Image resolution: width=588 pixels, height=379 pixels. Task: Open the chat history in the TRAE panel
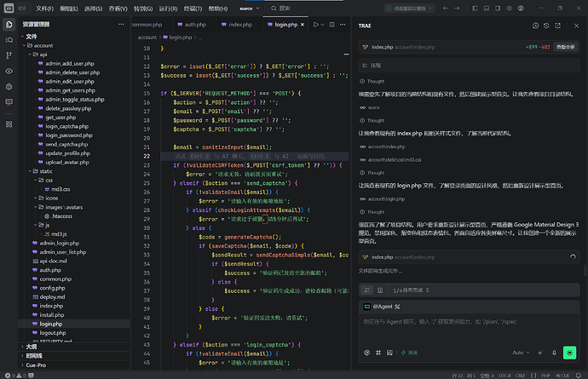546,26
